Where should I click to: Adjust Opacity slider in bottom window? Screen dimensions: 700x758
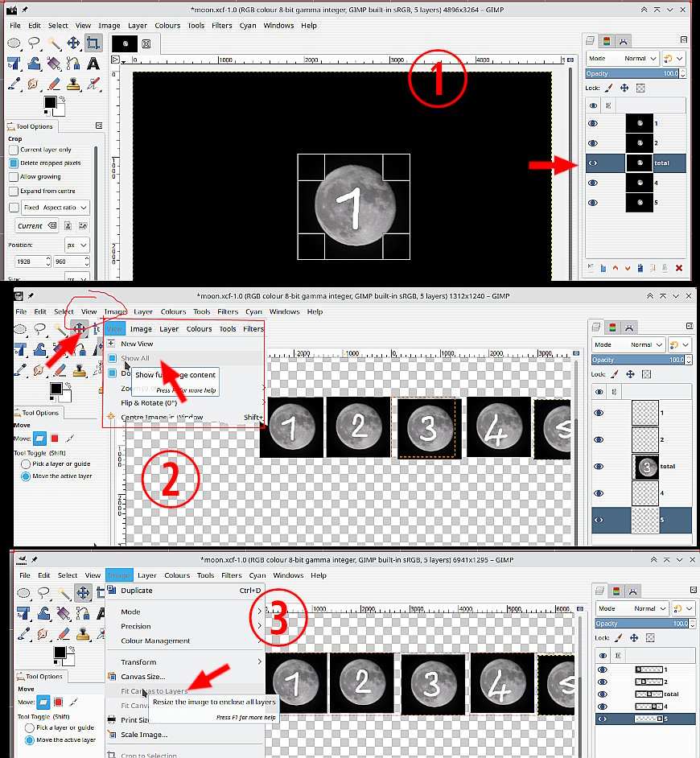click(642, 624)
